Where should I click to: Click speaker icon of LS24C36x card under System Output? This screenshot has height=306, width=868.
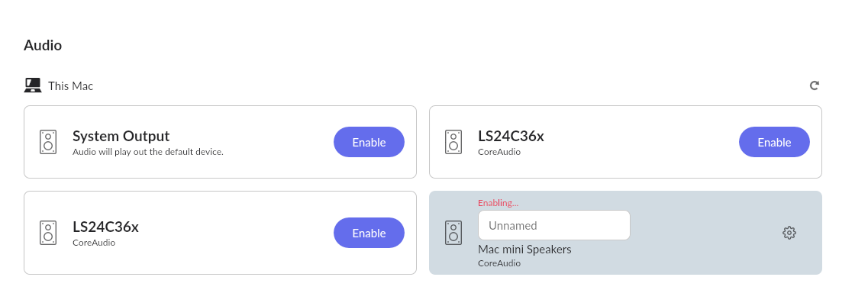(48, 233)
